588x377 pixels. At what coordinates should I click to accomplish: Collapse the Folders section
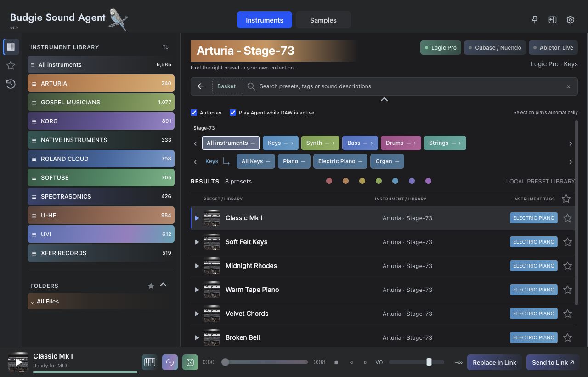click(x=163, y=285)
